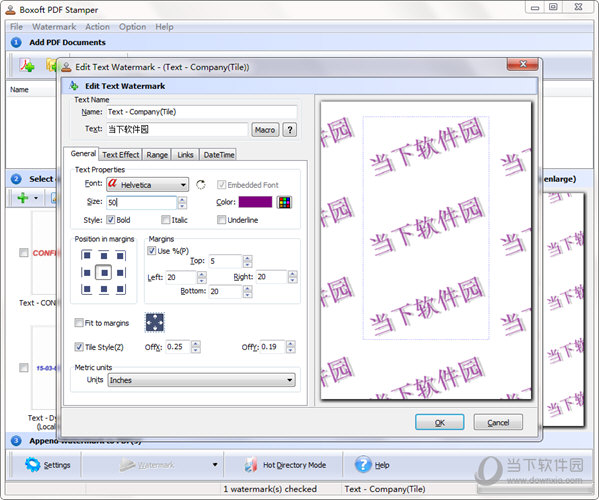Viewport: 599px width, 500px height.
Task: Switch to the DateTime tab
Action: (219, 155)
